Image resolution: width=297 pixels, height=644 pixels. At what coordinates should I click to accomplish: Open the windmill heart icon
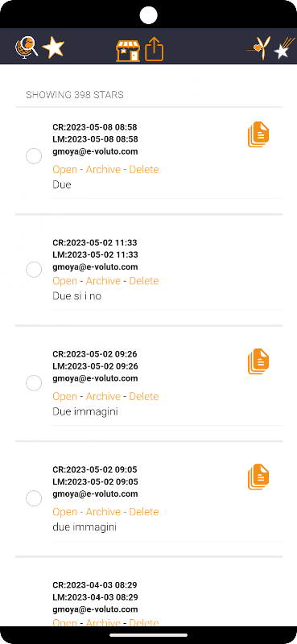coord(259,47)
